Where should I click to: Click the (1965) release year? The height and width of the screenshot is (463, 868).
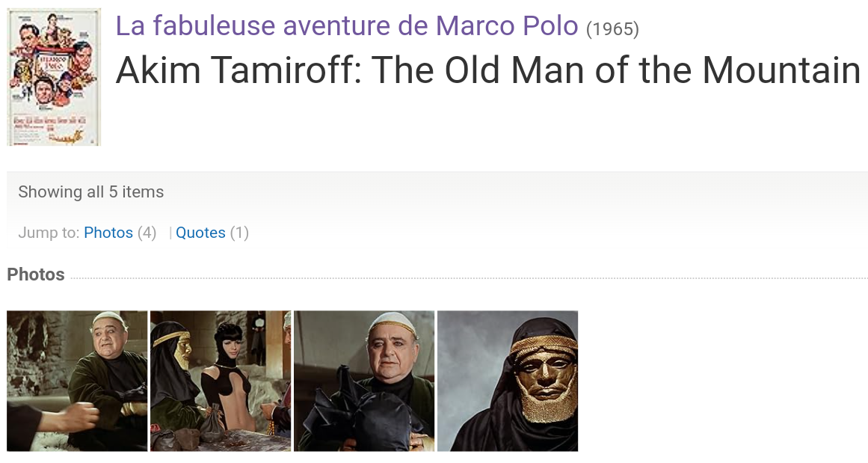point(612,29)
